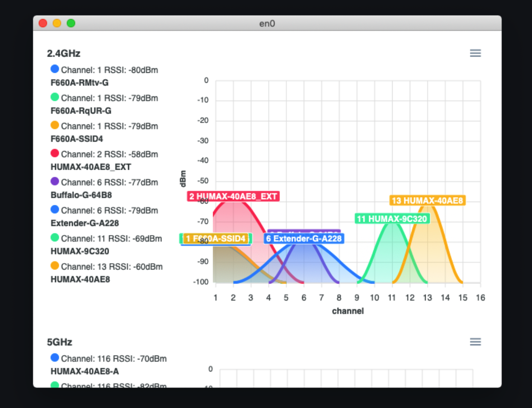Image resolution: width=532 pixels, height=408 pixels.
Task: Click the blue Extender-G-A228 legend dot
Action: pos(55,209)
